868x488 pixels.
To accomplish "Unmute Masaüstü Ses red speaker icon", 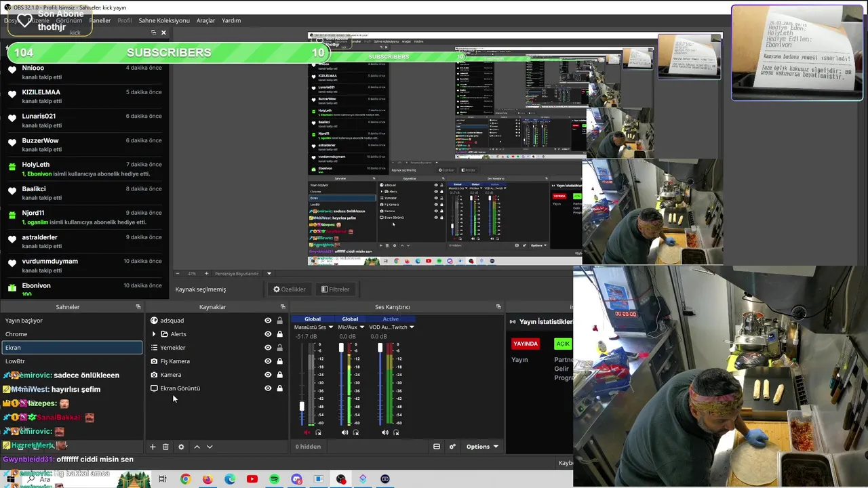I will coord(307,432).
